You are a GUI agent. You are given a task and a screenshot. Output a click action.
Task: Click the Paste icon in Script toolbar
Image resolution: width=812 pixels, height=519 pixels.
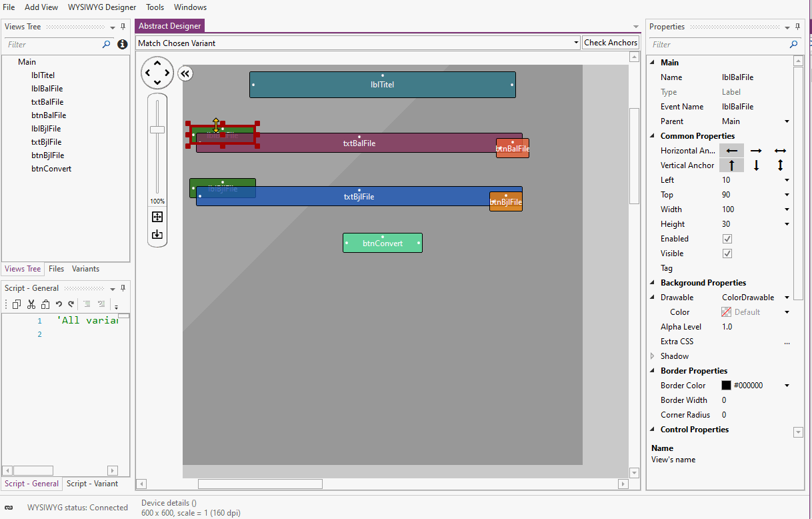coord(45,304)
